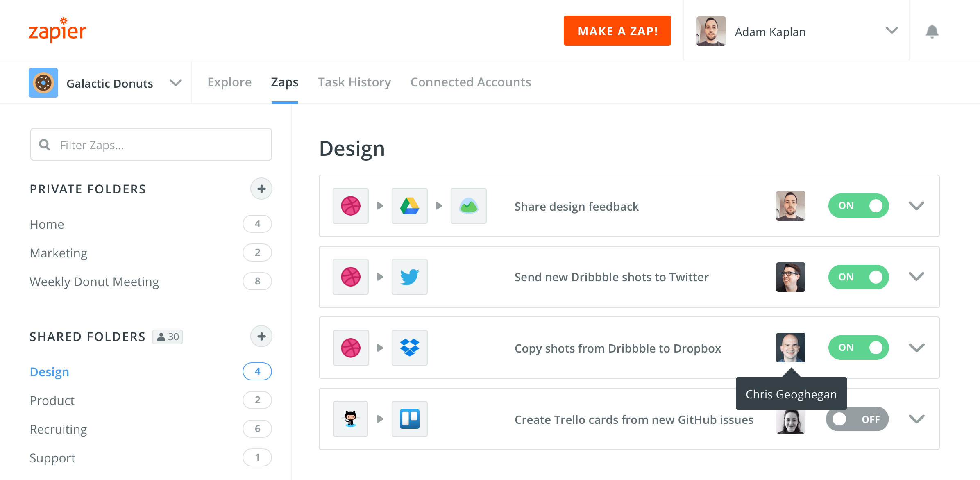The width and height of the screenshot is (980, 480).
Task: Turn off Send new Dribbble shots to Twitter
Action: 859,277
